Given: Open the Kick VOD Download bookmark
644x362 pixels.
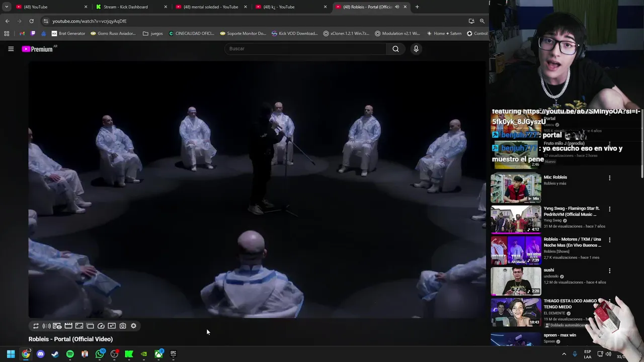Looking at the screenshot, I should (x=295, y=34).
